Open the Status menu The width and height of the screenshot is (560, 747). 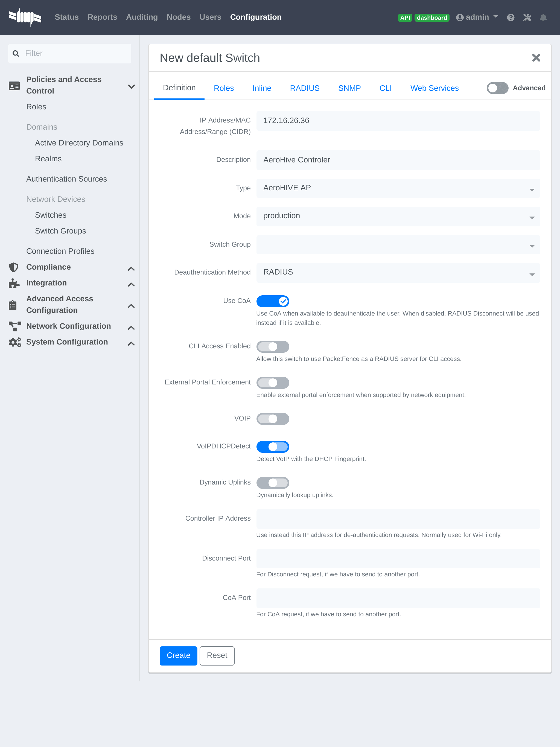click(66, 17)
